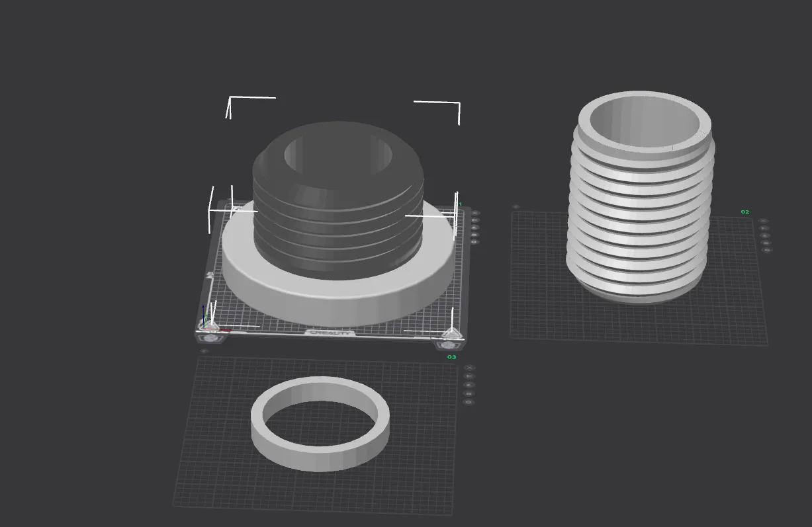Click arrange icon next to plate 02

[765, 235]
